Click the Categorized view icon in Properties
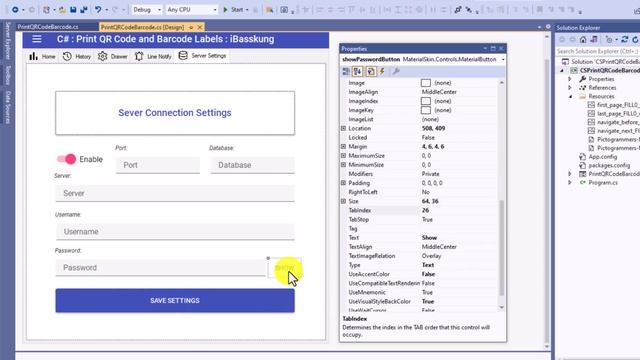640x360 pixels. tap(346, 71)
